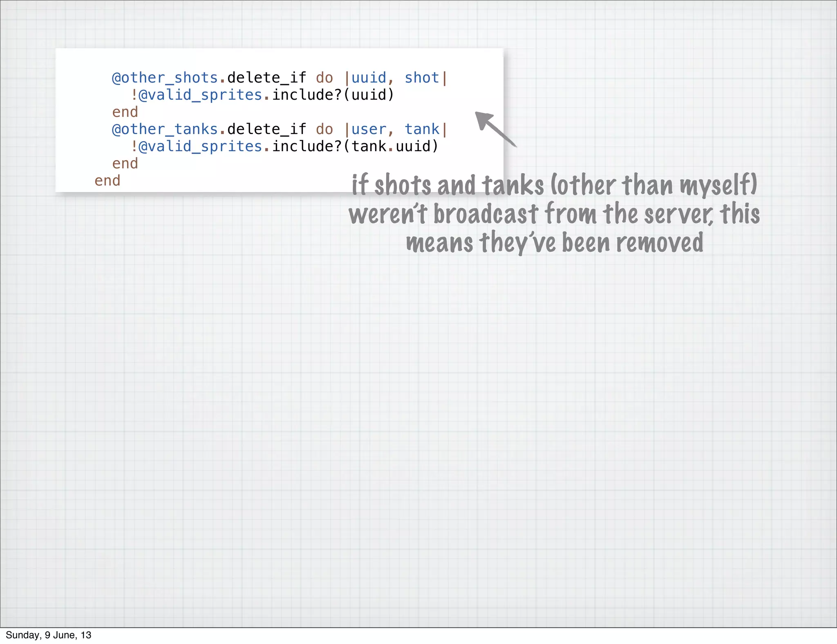Click the 'user' block parameter
Image resolution: width=837 pixels, height=644 pixels.
coord(369,129)
